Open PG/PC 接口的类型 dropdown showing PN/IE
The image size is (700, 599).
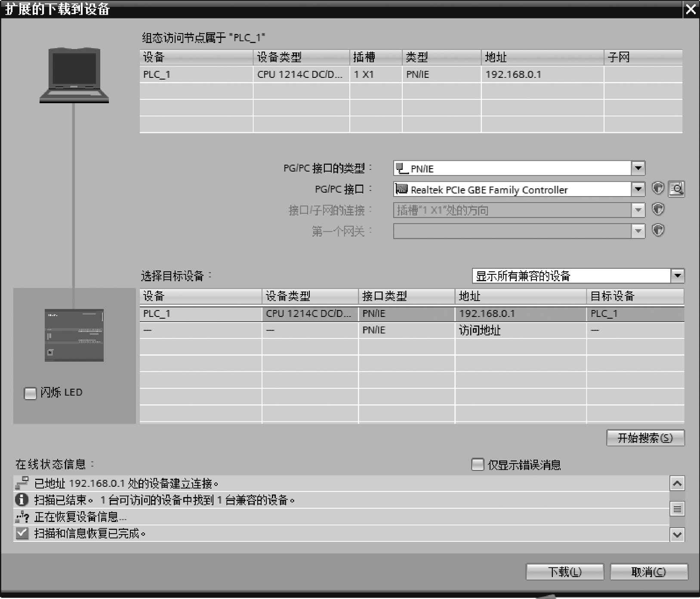638,168
